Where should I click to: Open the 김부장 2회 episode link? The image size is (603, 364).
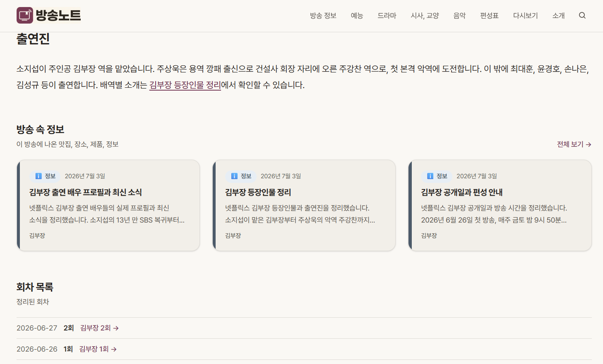point(99,328)
